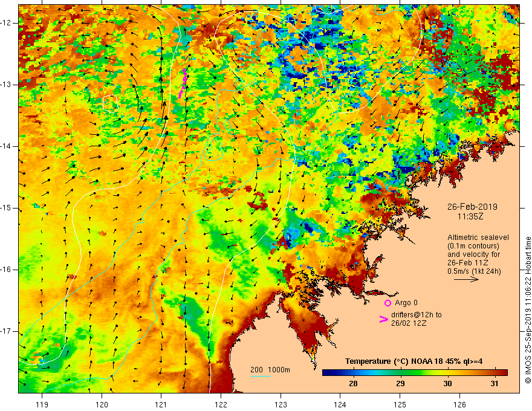The height and width of the screenshot is (411, 532).
Task: Click the cyan 200 1000m depth legend line
Action: click(260, 376)
